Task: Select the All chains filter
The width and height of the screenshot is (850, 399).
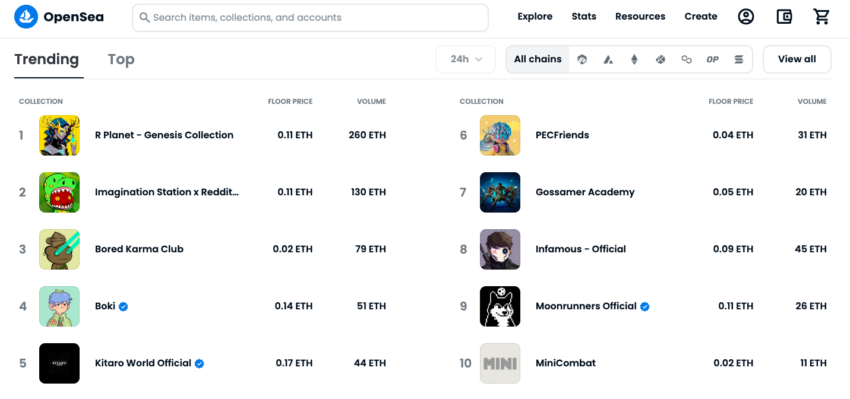Action: (538, 60)
